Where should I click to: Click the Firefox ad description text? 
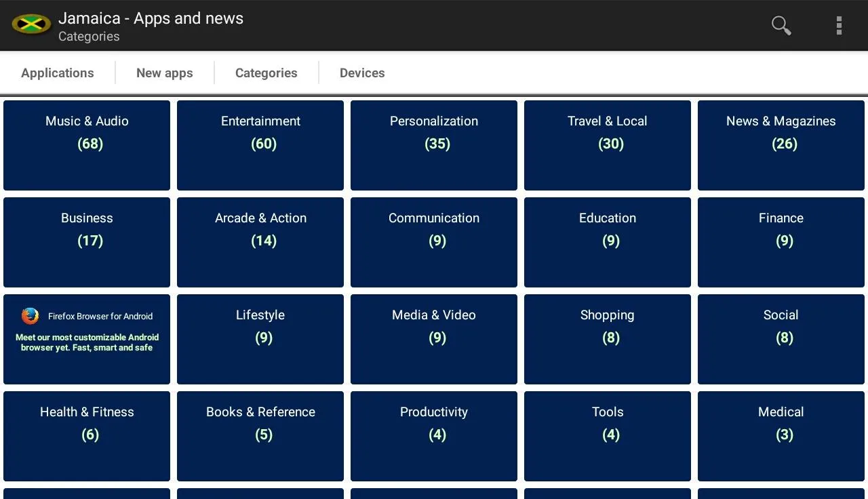[87, 342]
